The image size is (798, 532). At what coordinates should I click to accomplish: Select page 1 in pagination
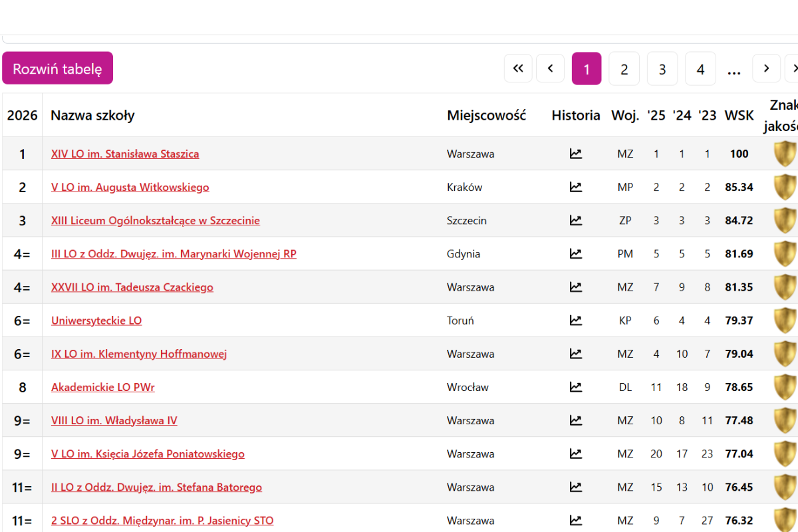pos(587,68)
